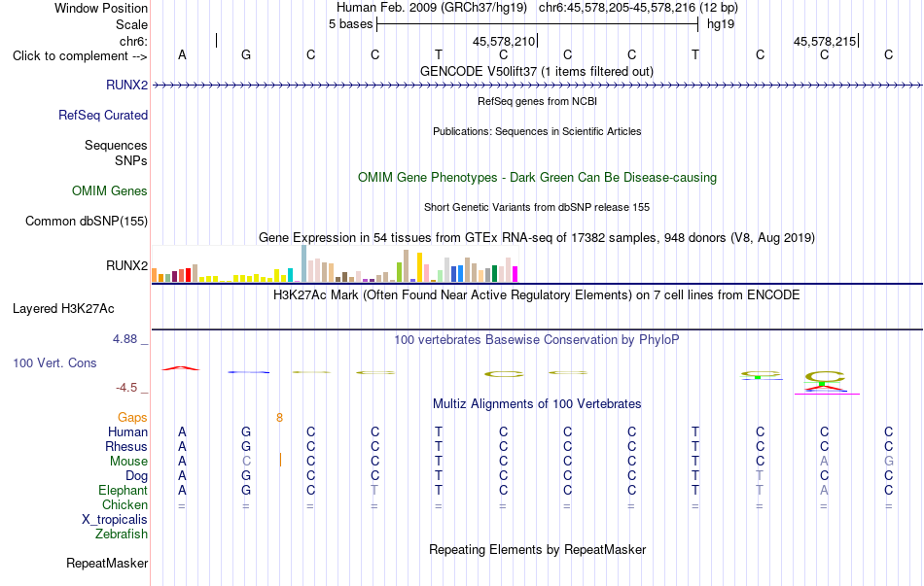Click Repeating Elements by RepeatMasker title
The width and height of the screenshot is (924, 586).
(x=538, y=549)
